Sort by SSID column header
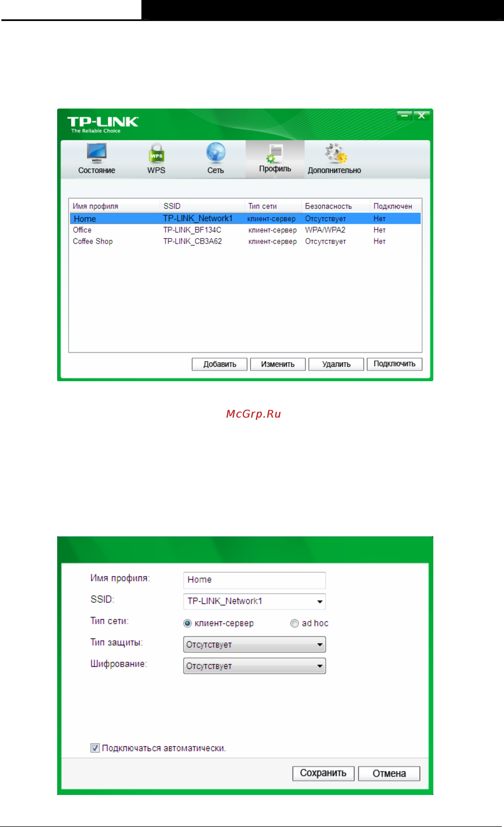Image resolution: width=504 pixels, height=827 pixels. [x=202, y=206]
